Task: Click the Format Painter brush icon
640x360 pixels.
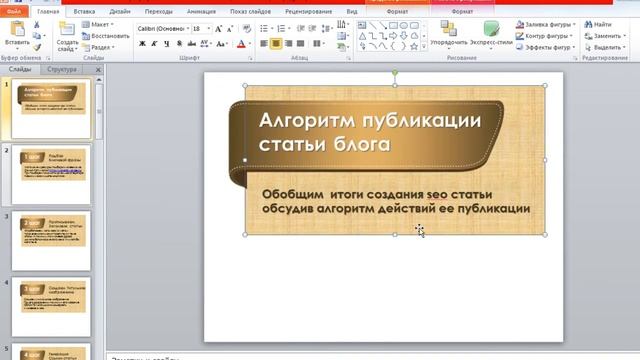Action: click(x=37, y=47)
